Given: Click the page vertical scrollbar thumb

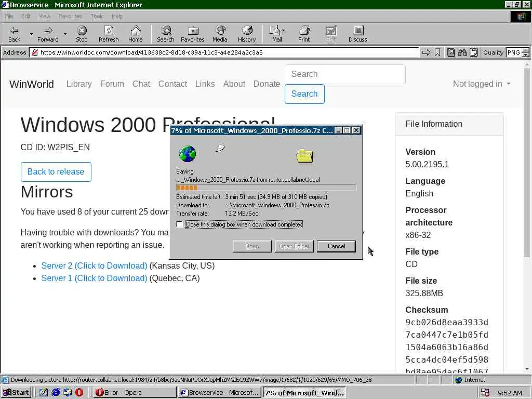Looking at the screenshot, I should 527,162.
